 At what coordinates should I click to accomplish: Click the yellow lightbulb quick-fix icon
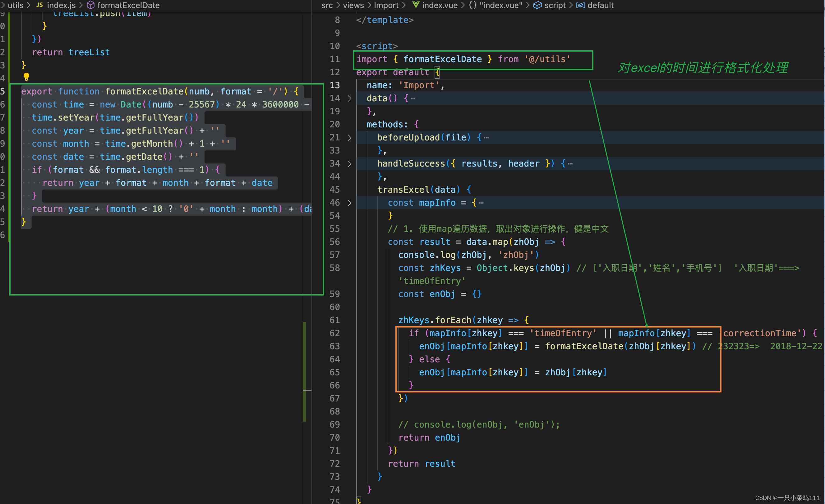(x=26, y=77)
